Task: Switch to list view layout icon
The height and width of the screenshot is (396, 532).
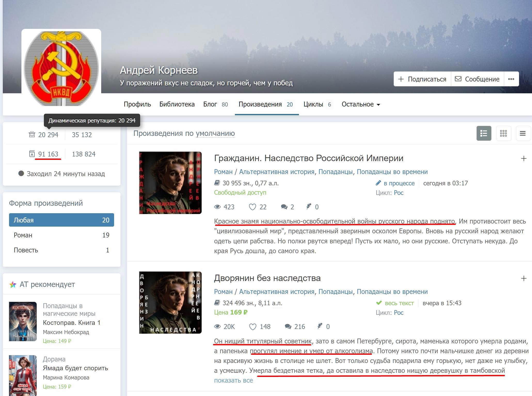Action: click(483, 133)
